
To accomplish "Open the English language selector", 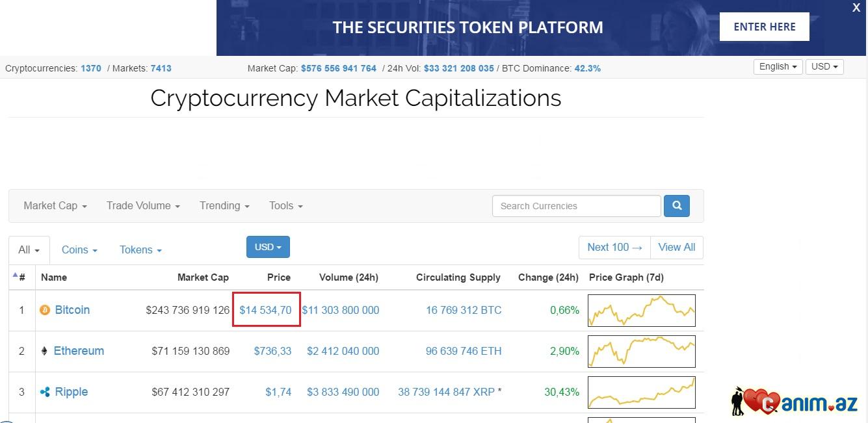I will coord(778,67).
